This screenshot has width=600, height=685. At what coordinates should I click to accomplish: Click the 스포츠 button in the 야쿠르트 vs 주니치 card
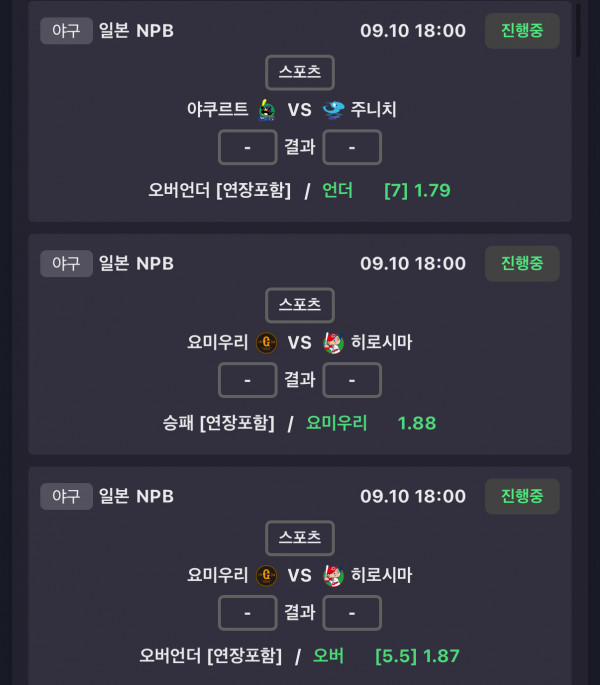pos(300,72)
